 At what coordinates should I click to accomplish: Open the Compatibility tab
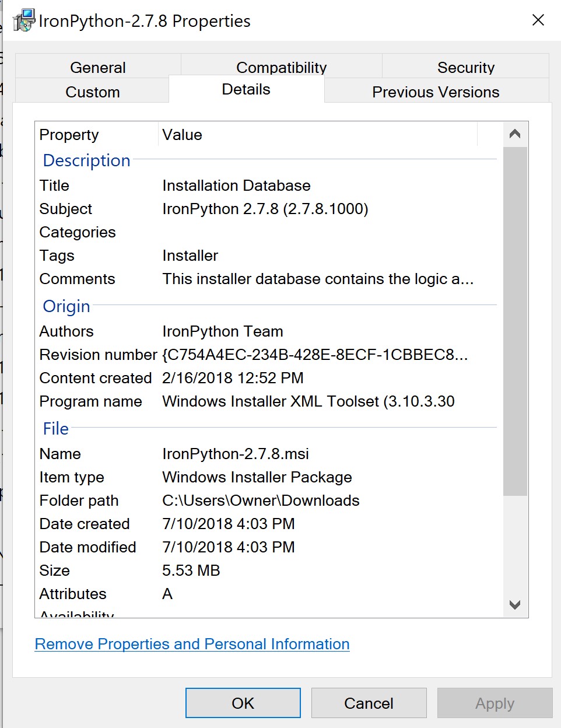[281, 66]
